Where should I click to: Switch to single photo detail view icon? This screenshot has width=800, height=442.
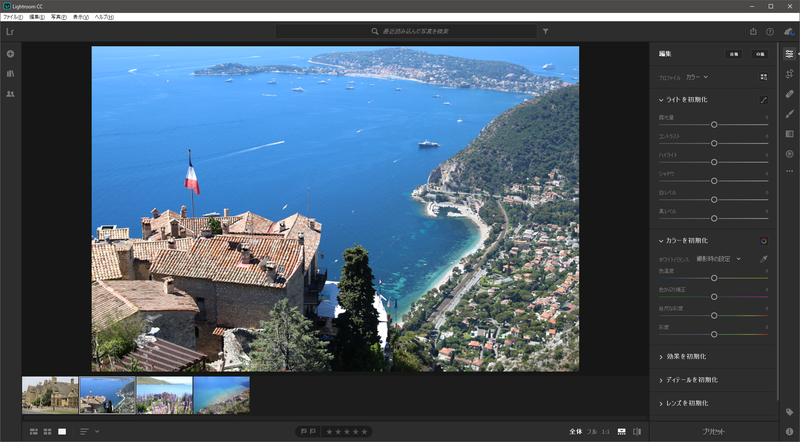pos(62,432)
